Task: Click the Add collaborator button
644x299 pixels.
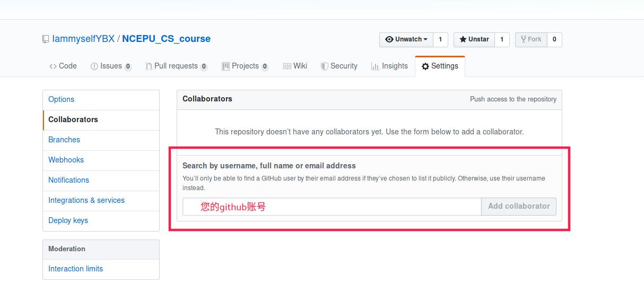Action: 519,207
